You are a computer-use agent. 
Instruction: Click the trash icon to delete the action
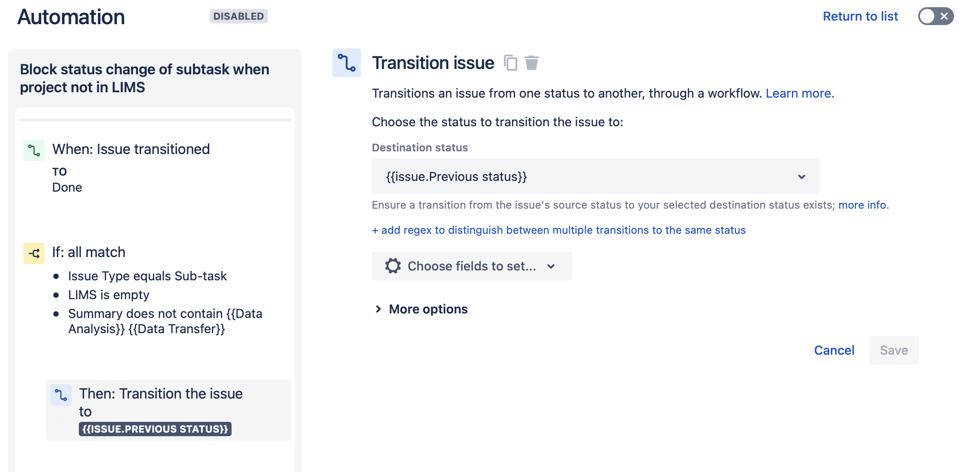(532, 63)
